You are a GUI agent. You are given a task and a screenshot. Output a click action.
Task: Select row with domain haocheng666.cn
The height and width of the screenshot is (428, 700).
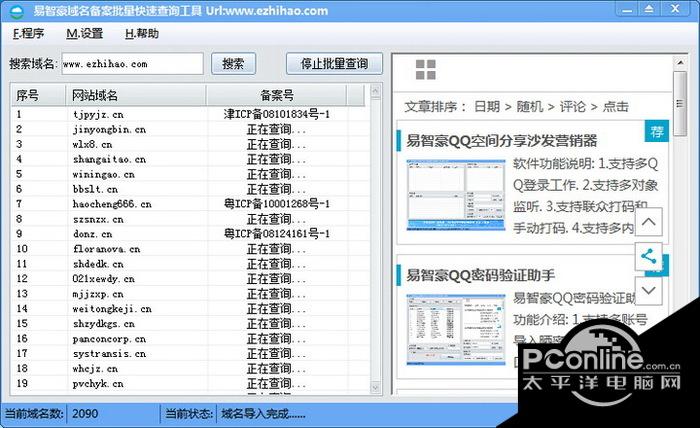[x=190, y=204]
